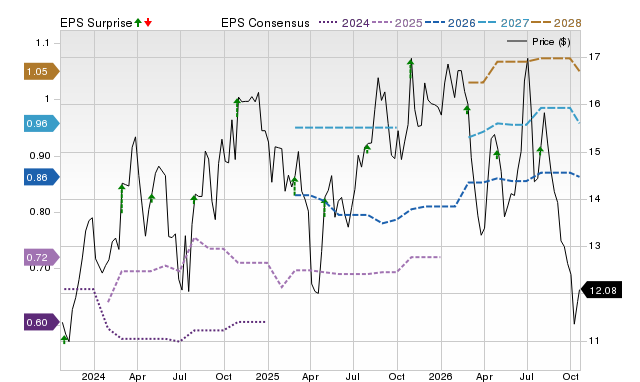
Task: Click the Price ($) legend entry
Action: [x=539, y=42]
